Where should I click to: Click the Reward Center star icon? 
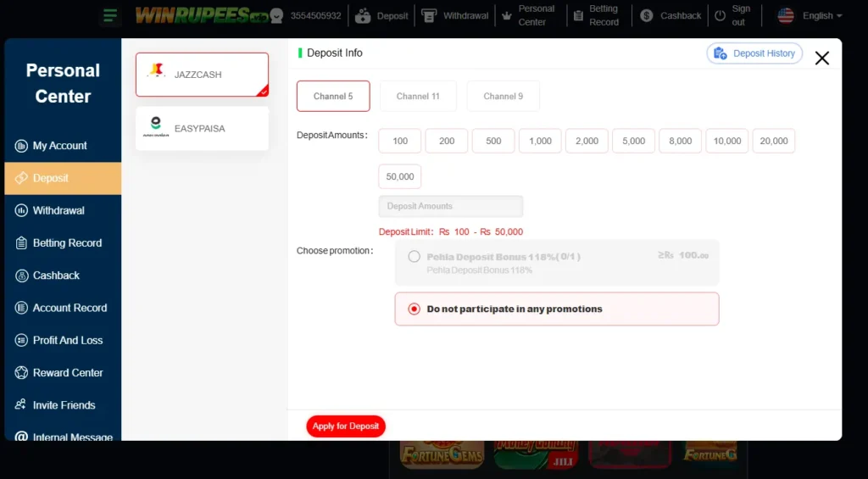pyautogui.click(x=21, y=373)
